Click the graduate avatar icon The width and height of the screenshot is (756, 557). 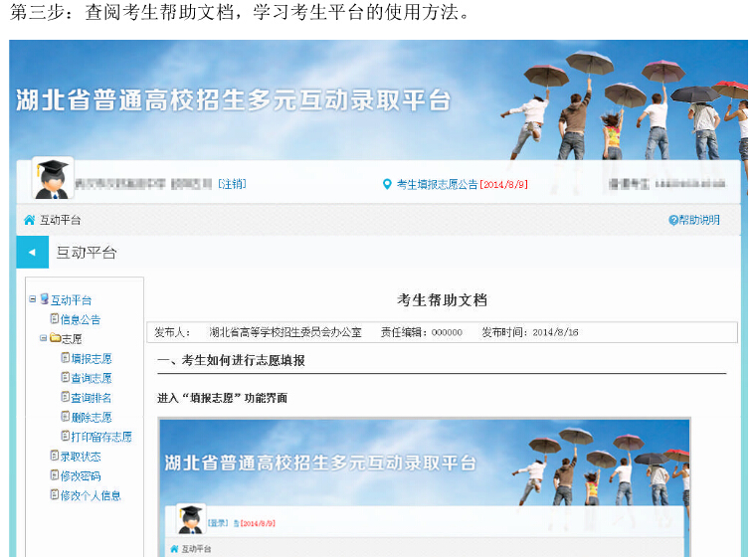tap(52, 179)
